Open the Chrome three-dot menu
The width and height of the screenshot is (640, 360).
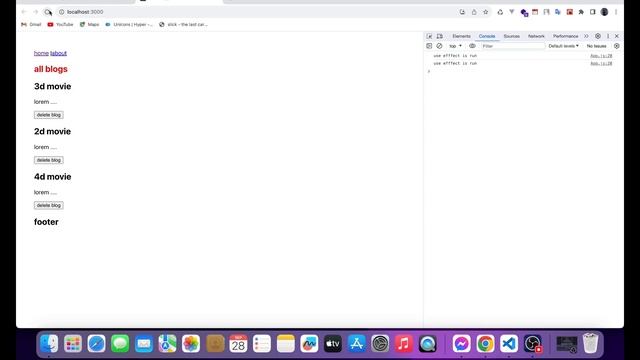(x=616, y=12)
